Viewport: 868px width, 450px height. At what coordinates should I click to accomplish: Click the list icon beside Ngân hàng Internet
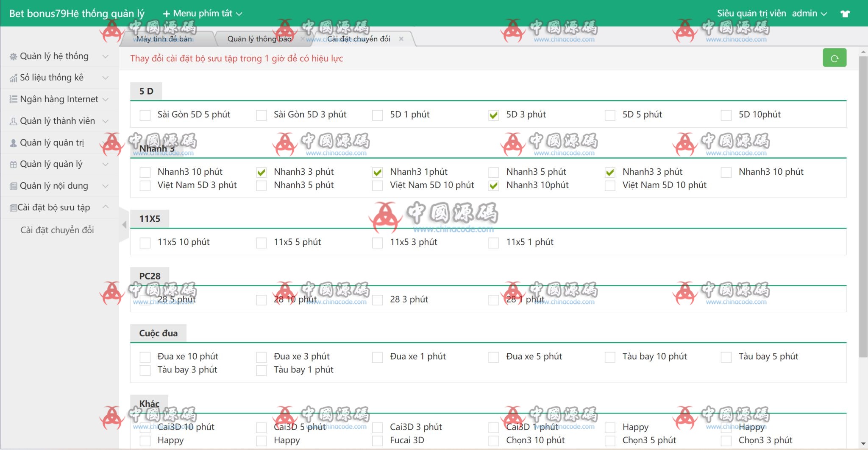[14, 99]
